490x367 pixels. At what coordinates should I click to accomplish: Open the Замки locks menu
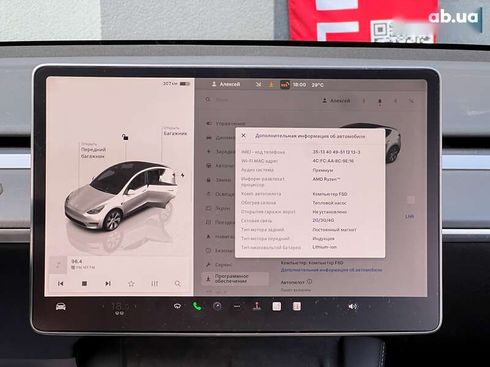pyautogui.click(x=219, y=180)
